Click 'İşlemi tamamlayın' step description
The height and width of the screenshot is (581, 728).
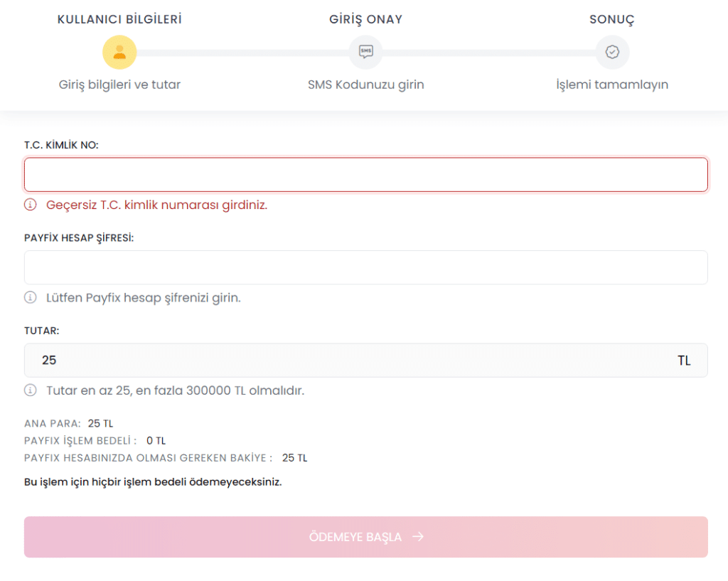[x=612, y=85]
